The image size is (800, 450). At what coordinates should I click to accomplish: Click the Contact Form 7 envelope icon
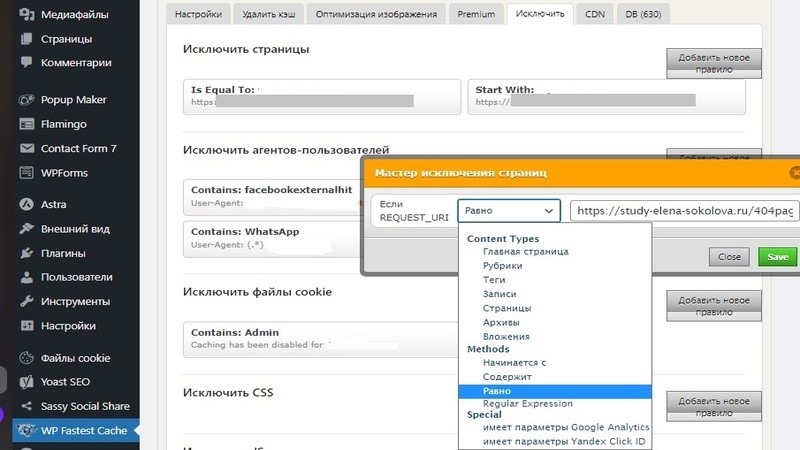click(x=27, y=148)
